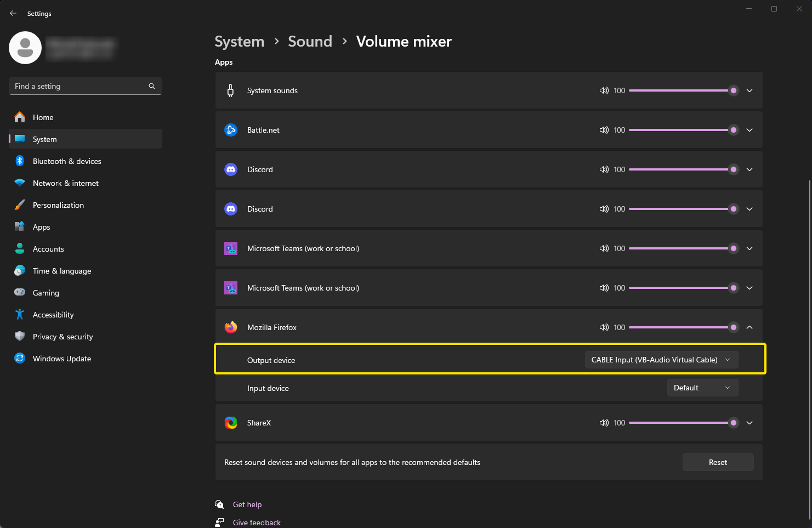Click the Discord app icon

click(231, 169)
